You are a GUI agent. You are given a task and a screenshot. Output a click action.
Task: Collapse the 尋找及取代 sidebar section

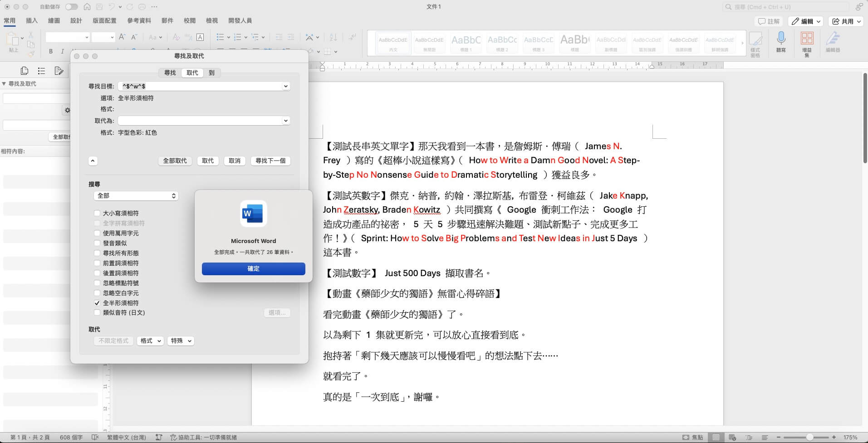coord(4,84)
